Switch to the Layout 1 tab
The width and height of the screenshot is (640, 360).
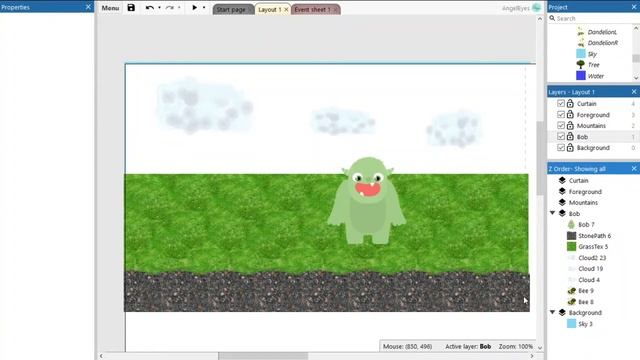click(270, 9)
